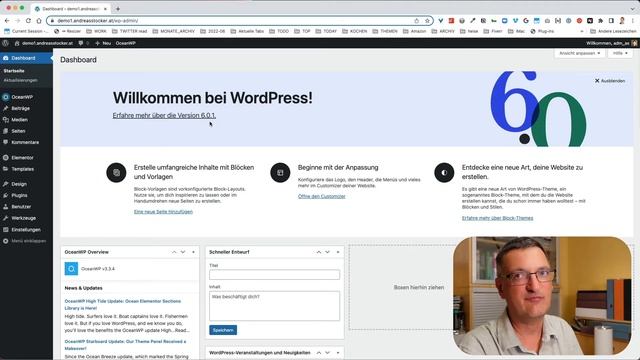Click the blocks and templates round icon
640x360 pixels.
[116, 173]
